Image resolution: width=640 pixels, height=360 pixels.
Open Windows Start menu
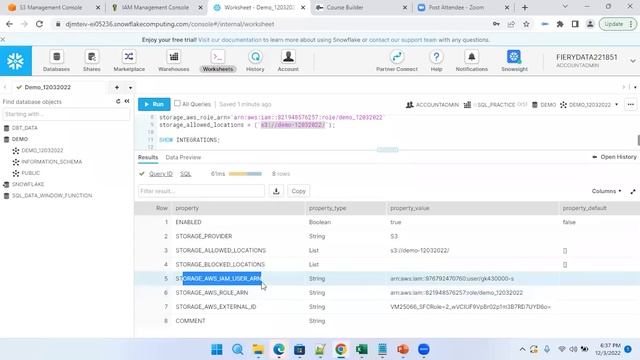coord(217,349)
